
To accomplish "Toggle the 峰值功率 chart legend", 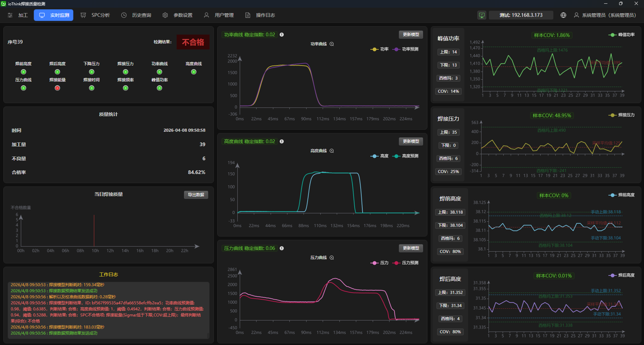I will 622,35.
